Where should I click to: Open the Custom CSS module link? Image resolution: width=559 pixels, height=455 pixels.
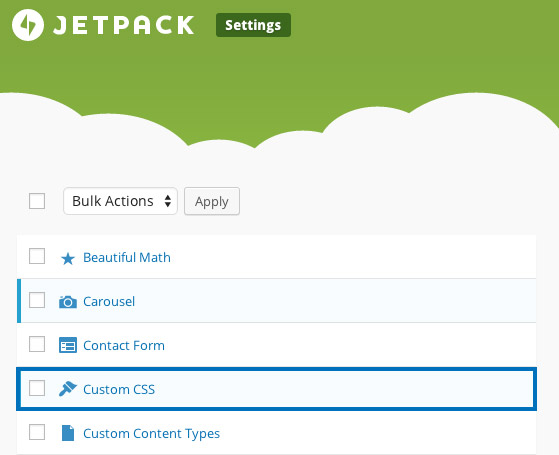pos(119,389)
